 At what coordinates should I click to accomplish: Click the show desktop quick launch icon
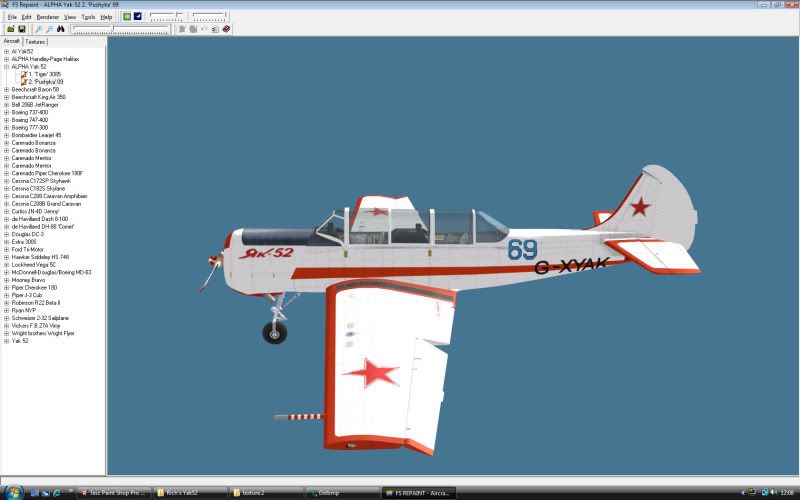[35, 493]
